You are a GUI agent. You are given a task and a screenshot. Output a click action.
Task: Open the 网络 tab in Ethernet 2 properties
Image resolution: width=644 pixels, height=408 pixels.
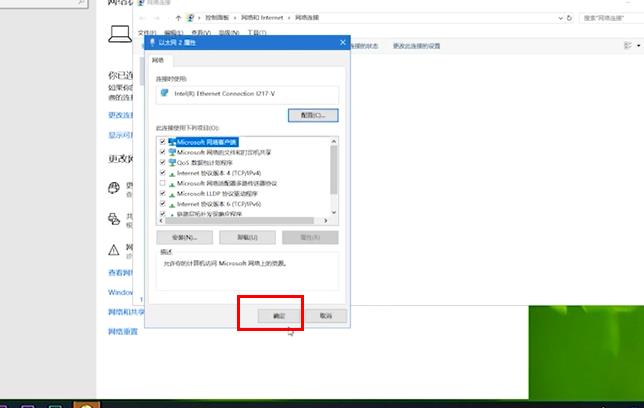click(x=158, y=60)
